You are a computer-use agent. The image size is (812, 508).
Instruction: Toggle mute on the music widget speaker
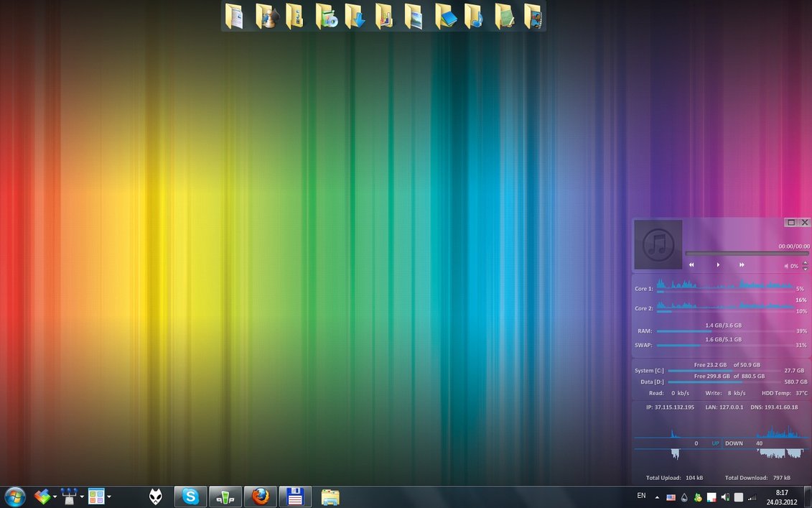786,266
